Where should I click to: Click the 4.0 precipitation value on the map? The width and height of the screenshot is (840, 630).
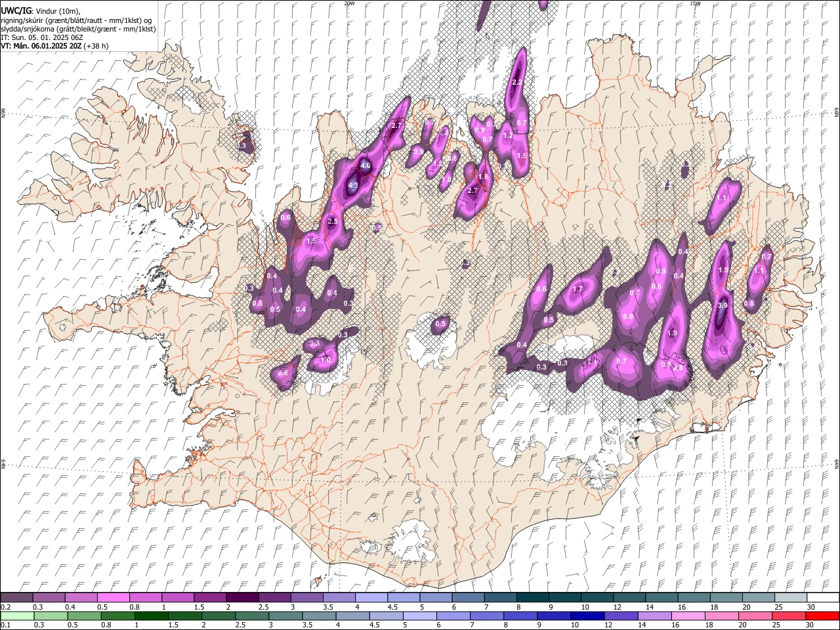pyautogui.click(x=366, y=165)
